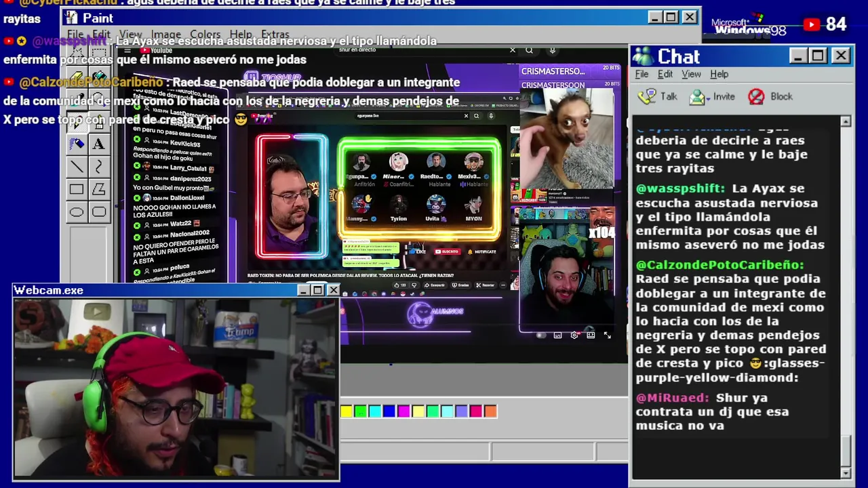Screen dimensions: 868x488
Task: Pick the Rounded Rectangle tool
Action: point(99,212)
